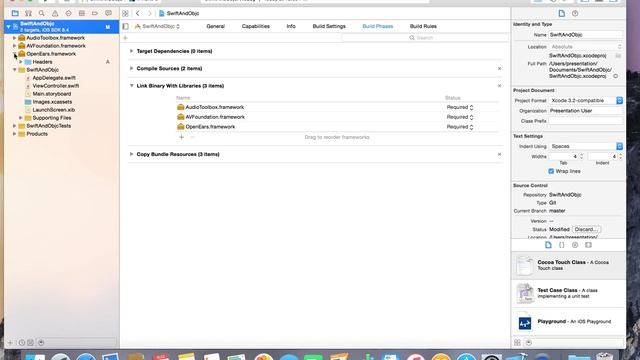640x360 pixels.
Task: Click the Discard... button
Action: click(586, 229)
